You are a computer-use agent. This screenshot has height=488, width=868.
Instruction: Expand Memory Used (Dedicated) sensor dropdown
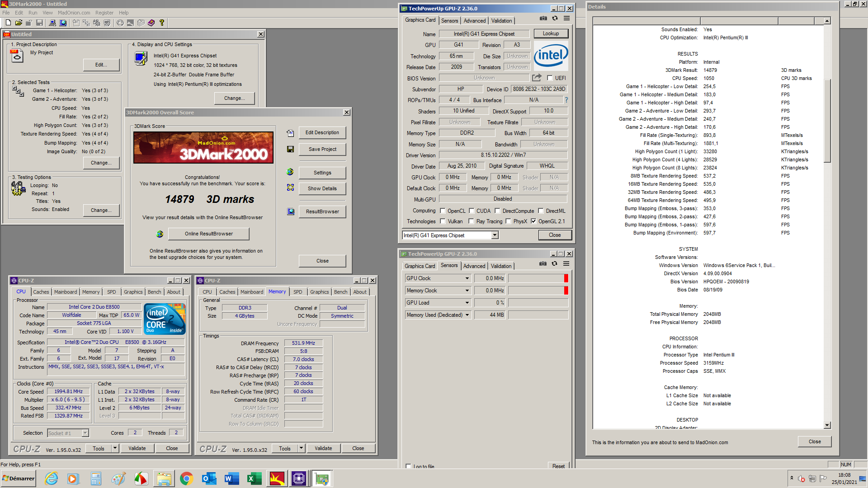click(467, 315)
